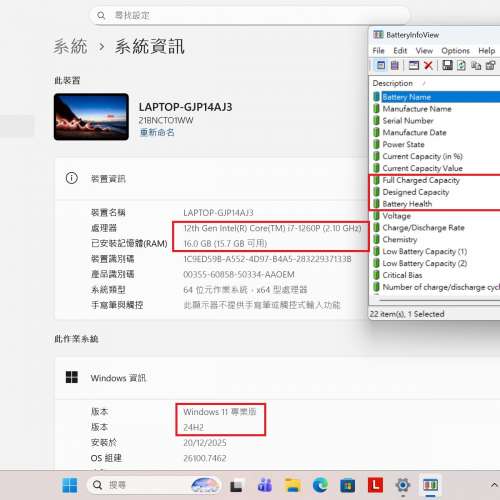Open the View menu in BatteryInfoView
Viewport: 500px width, 500px height.
click(424, 51)
